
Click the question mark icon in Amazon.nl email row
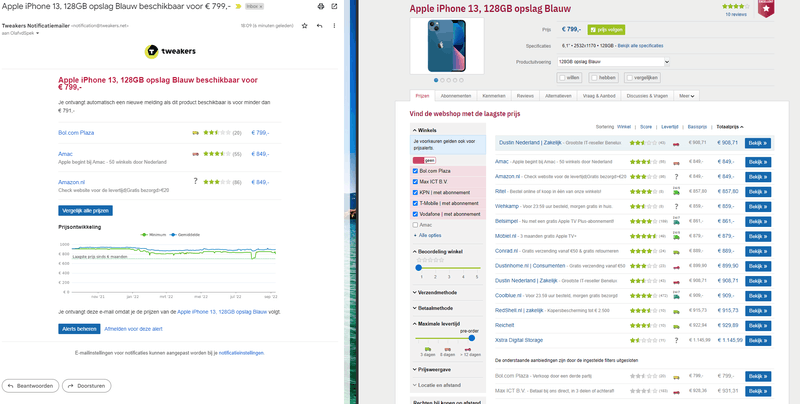pyautogui.click(x=195, y=181)
